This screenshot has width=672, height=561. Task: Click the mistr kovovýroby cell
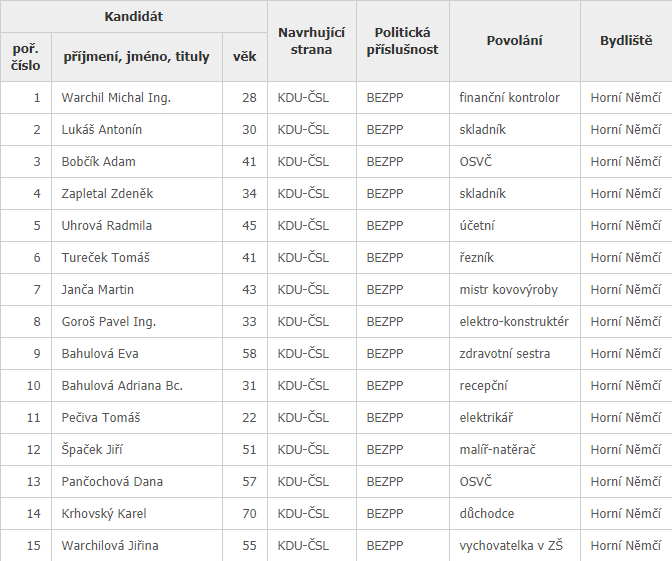tap(509, 290)
